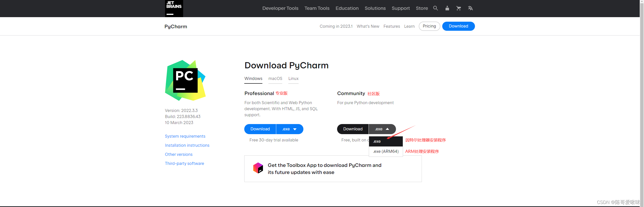The width and height of the screenshot is (644, 207).
Task: Download PyCharm Professional edition
Action: [x=260, y=129]
